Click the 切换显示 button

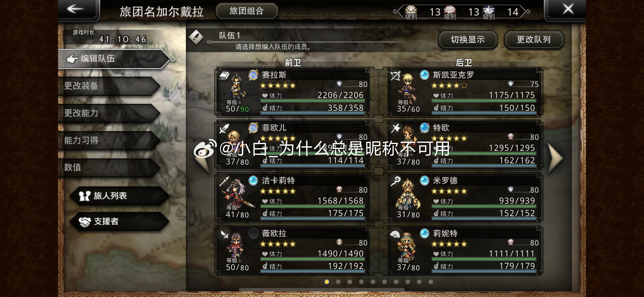click(x=468, y=40)
